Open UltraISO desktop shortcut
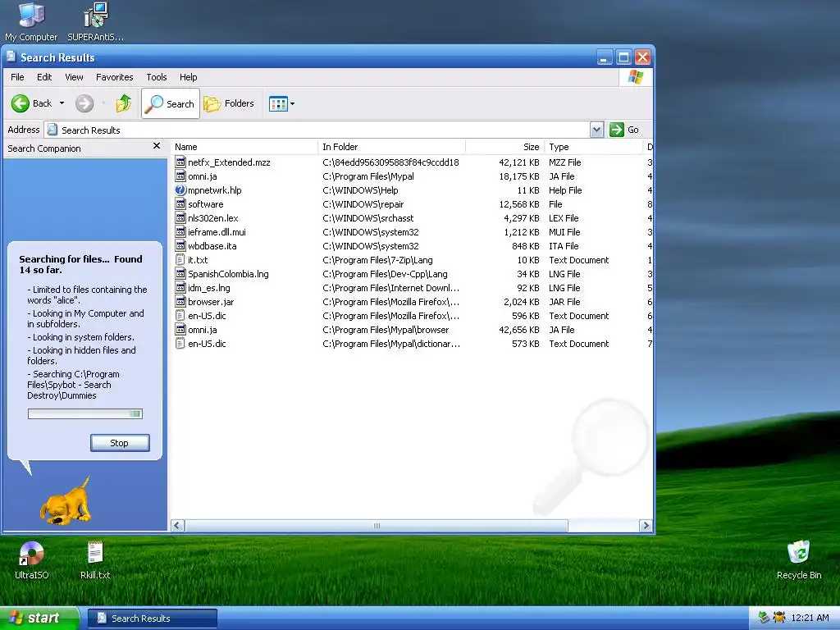Screen dimensions: 840x630 tap(32, 560)
